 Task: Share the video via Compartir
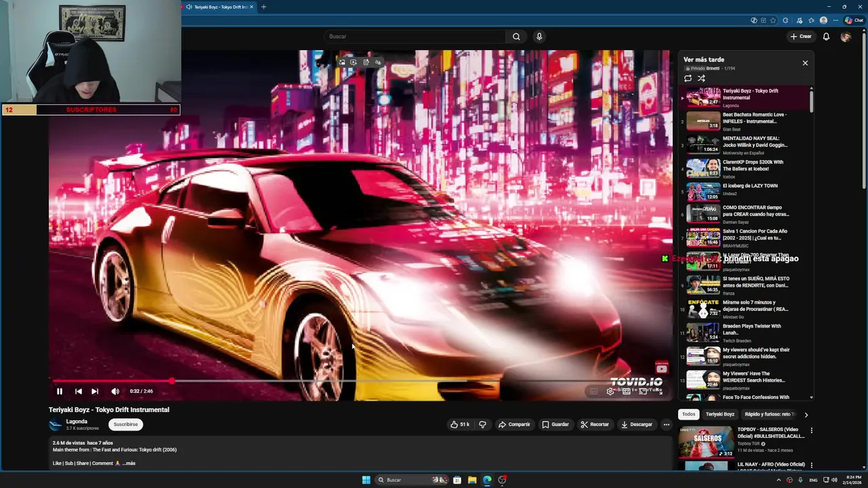point(514,424)
